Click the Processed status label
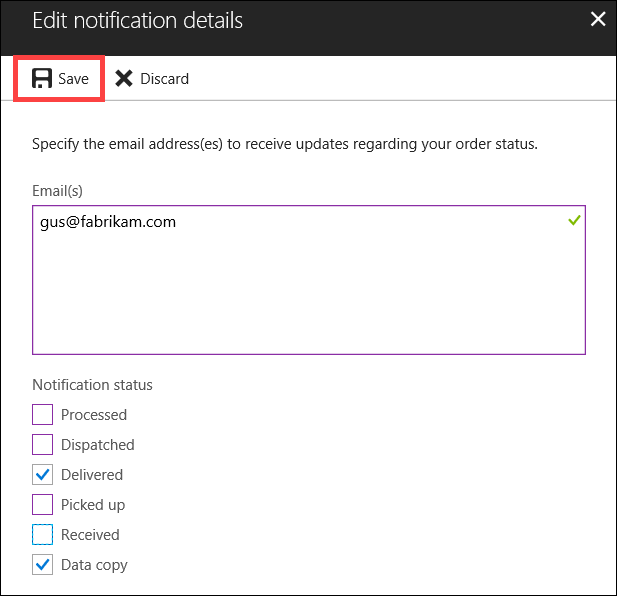 pos(94,415)
